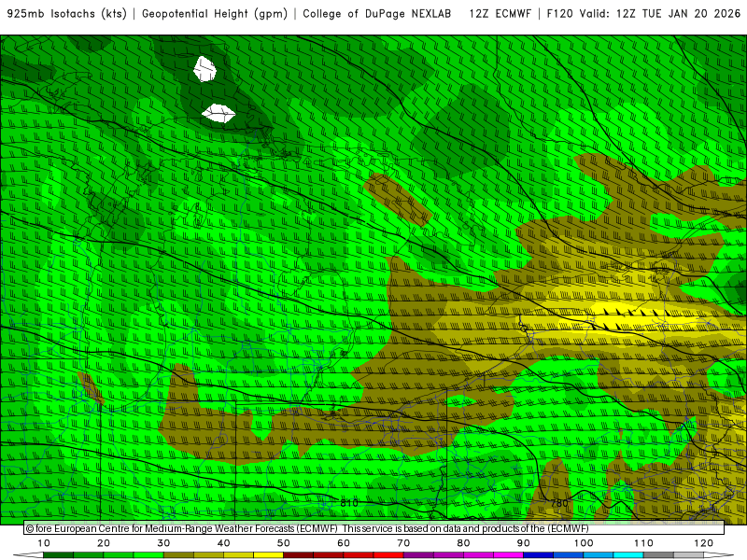Click the legend value 40
The image size is (747, 560).
pyautogui.click(x=223, y=543)
